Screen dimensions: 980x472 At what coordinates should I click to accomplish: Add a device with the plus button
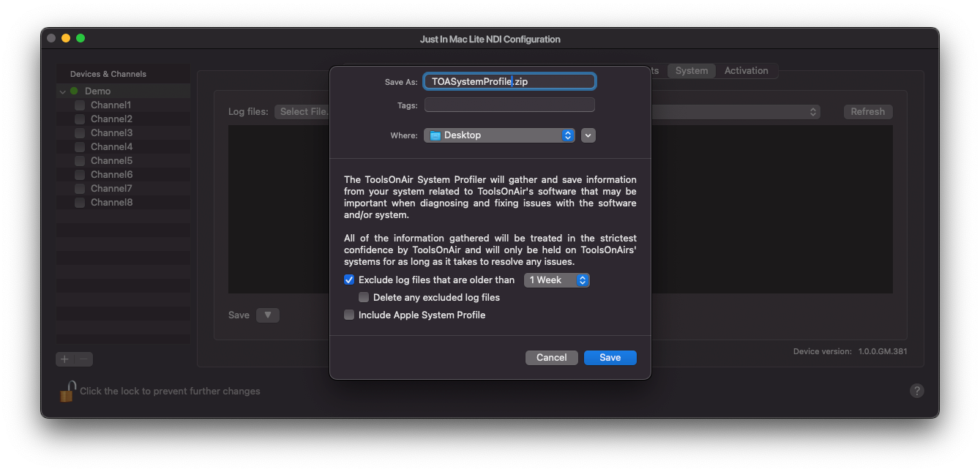(65, 359)
